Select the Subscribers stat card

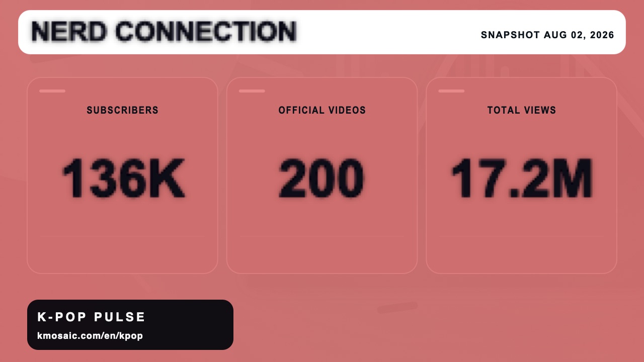click(122, 175)
